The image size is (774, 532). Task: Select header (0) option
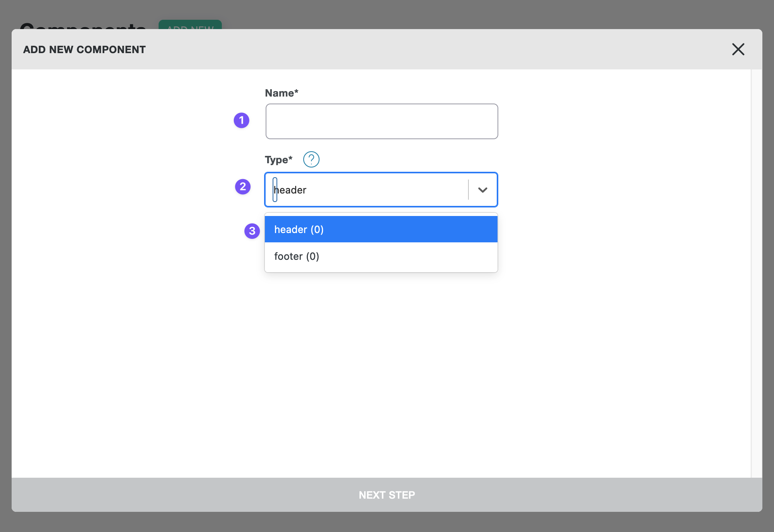click(382, 229)
